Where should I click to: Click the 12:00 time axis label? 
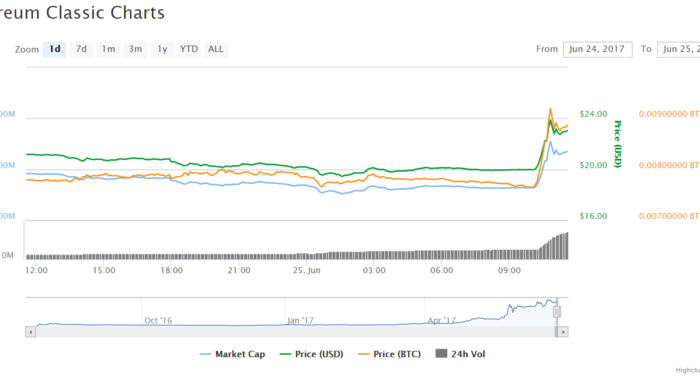click(36, 271)
